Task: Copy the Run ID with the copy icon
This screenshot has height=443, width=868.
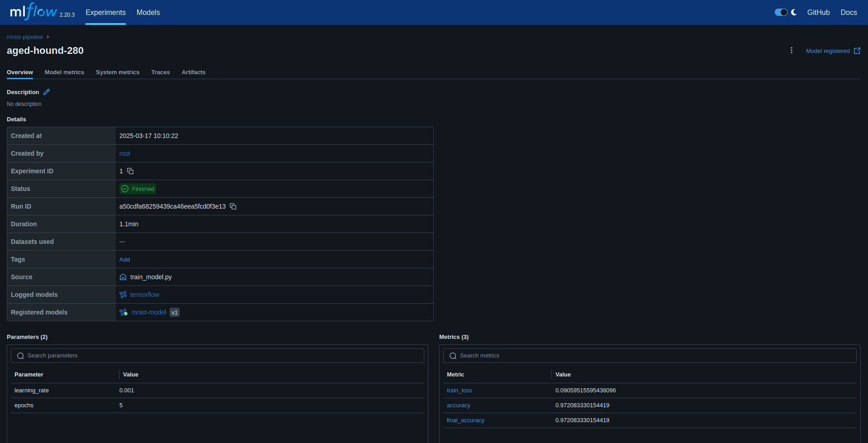Action: tap(233, 206)
